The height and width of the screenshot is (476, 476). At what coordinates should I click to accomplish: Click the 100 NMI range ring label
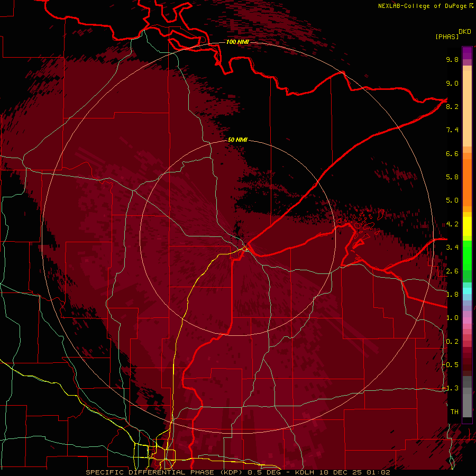237,42
